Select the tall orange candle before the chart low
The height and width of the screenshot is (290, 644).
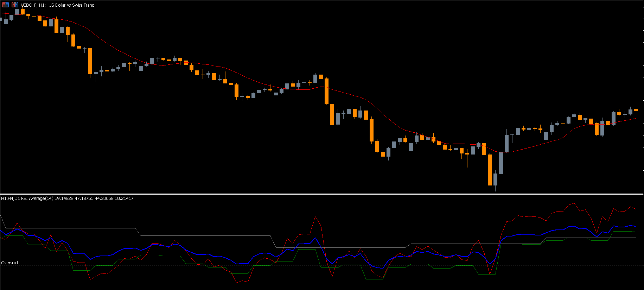coord(490,170)
